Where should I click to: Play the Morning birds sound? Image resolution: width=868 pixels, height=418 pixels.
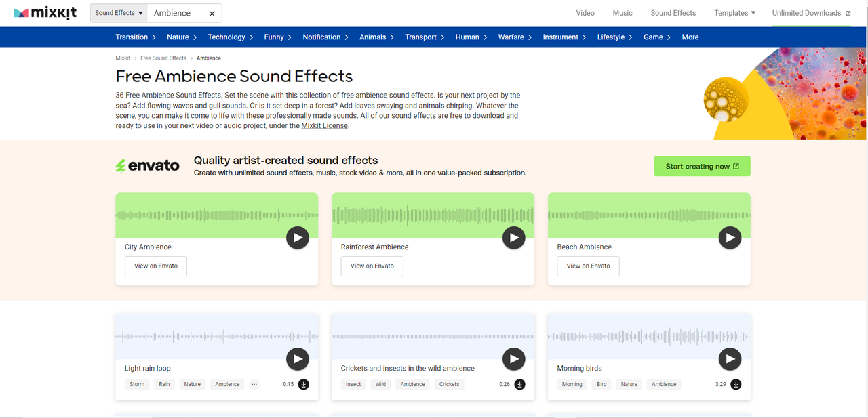730,359
